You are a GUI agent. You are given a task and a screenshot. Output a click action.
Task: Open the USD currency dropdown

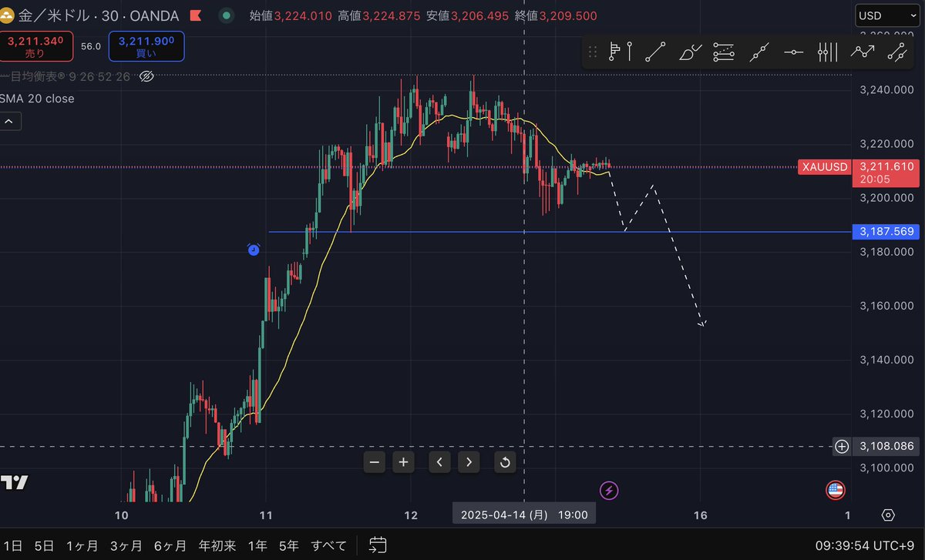click(x=886, y=15)
